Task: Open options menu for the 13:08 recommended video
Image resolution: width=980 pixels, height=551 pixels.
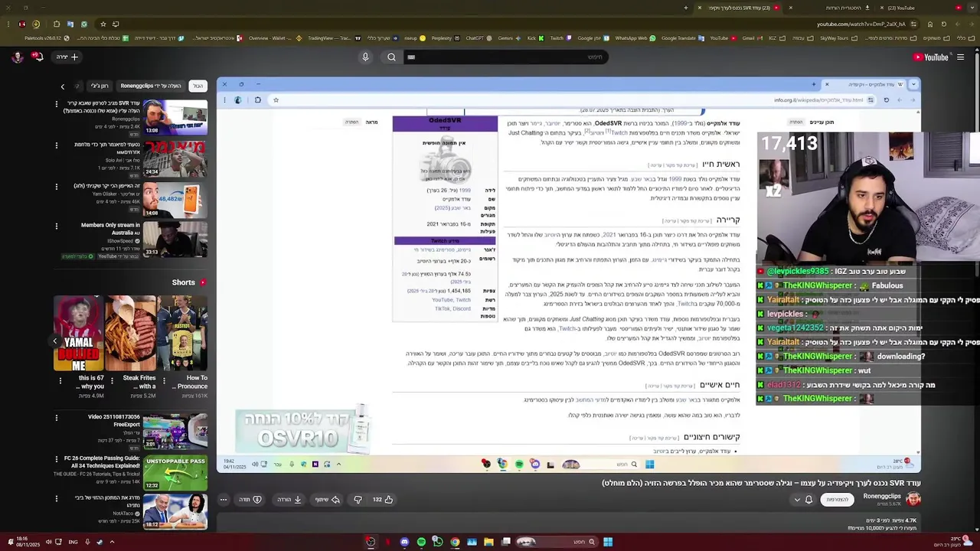Action: click(x=56, y=105)
